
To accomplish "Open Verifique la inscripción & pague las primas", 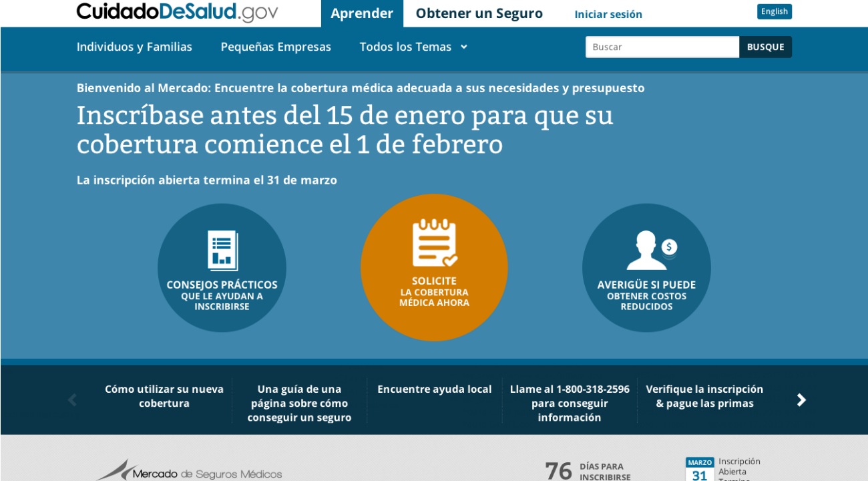I will [x=704, y=396].
